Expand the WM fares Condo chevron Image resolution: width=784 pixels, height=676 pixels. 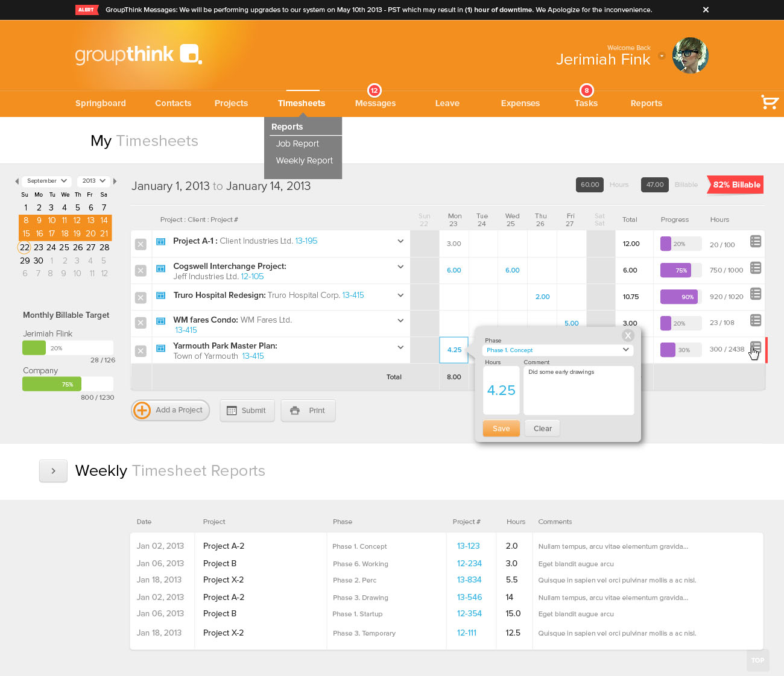(400, 320)
